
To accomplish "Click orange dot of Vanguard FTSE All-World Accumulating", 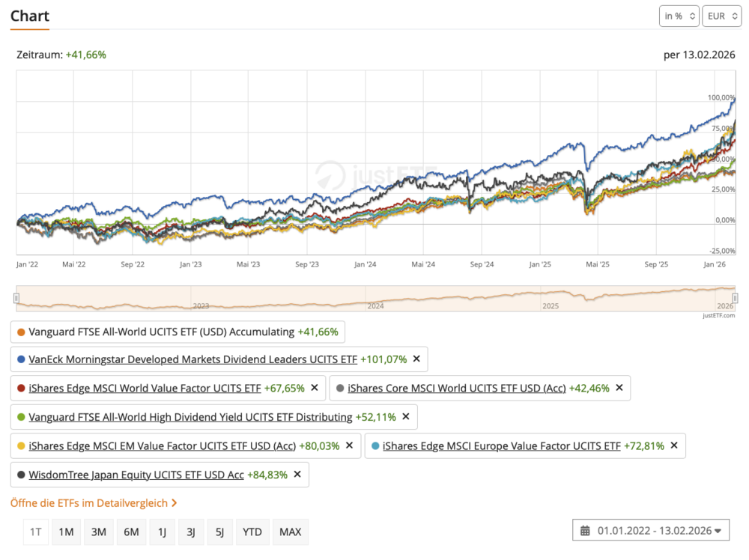I will (21, 332).
